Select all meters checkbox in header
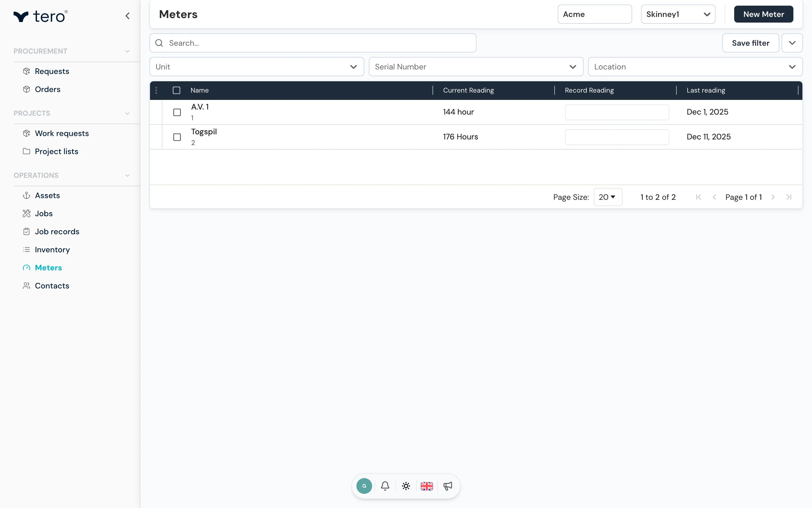 (176, 90)
